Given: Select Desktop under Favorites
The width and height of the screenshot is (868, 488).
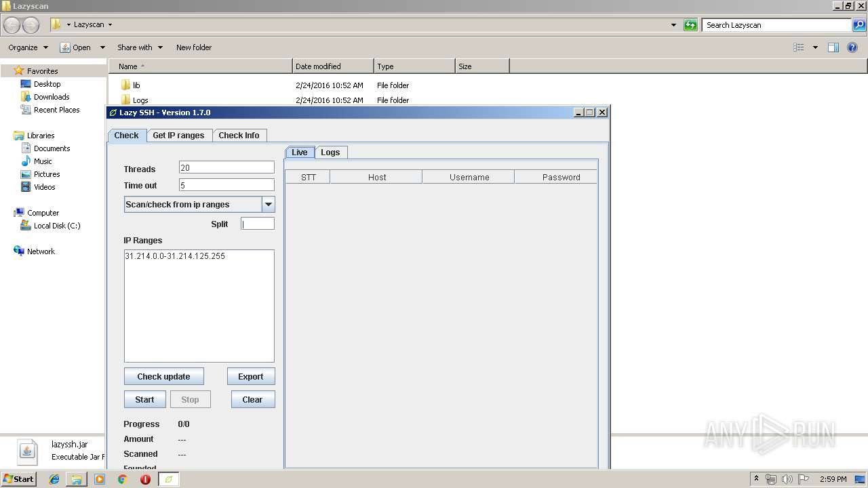Looking at the screenshot, I should click(47, 84).
